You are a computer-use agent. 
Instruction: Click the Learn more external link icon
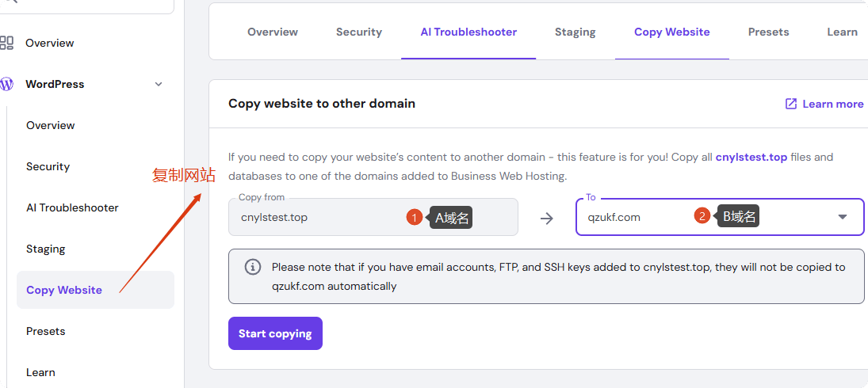tap(791, 104)
